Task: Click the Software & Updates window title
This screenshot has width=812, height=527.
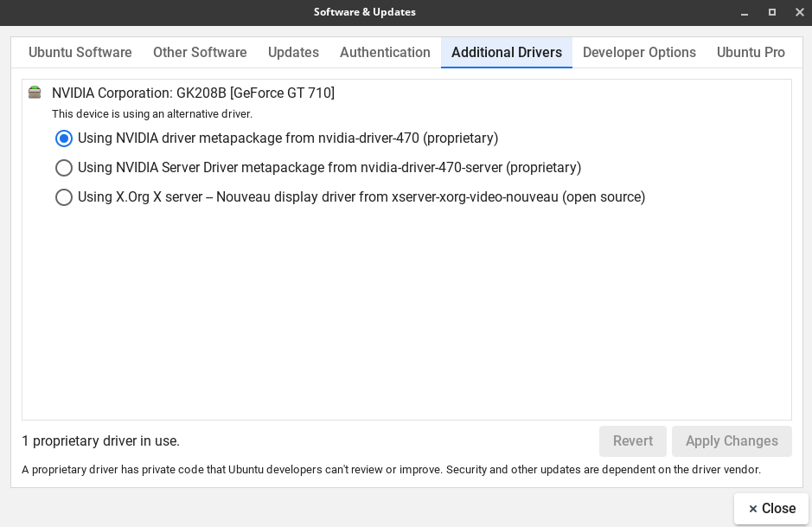Action: tap(365, 12)
